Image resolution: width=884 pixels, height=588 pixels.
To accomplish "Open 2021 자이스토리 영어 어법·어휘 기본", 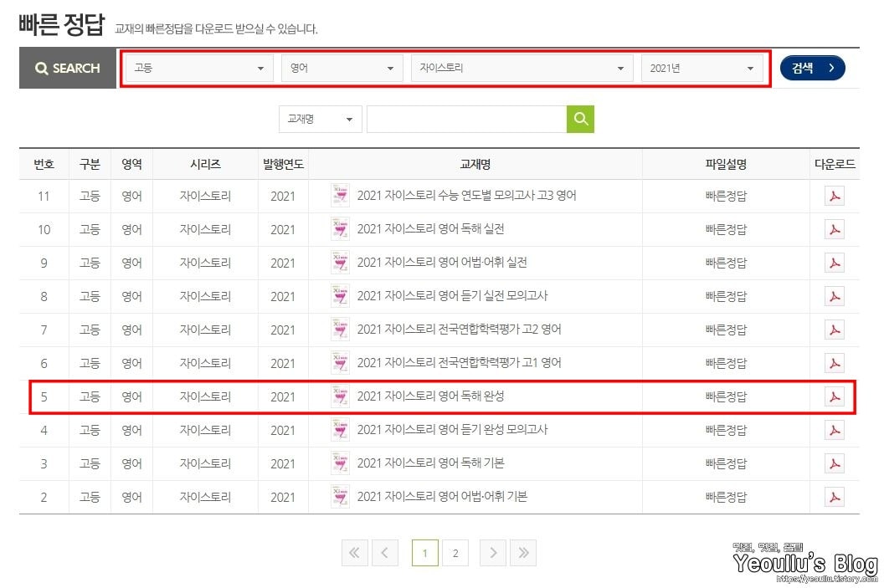I will pyautogui.click(x=442, y=497).
